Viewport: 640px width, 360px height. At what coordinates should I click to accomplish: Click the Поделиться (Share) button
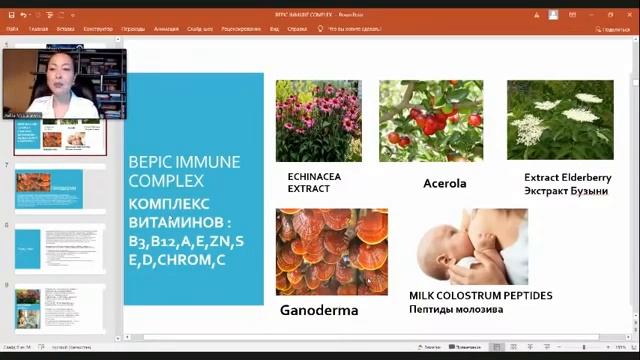(x=612, y=29)
